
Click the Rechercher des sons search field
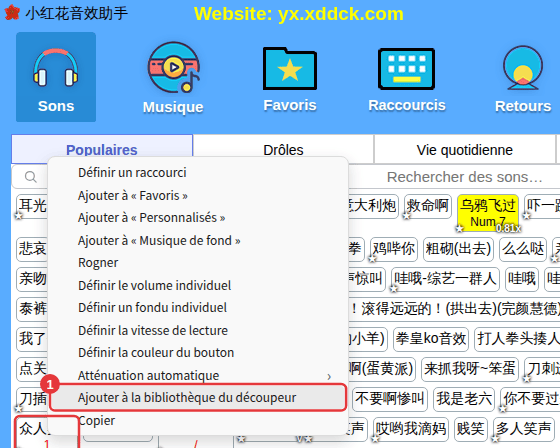pyautogui.click(x=464, y=177)
